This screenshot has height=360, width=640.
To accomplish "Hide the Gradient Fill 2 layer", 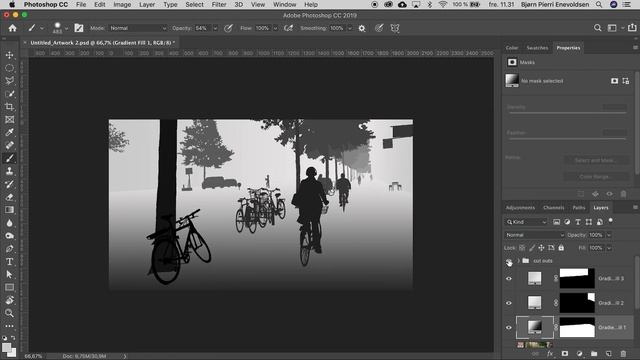I will (509, 303).
